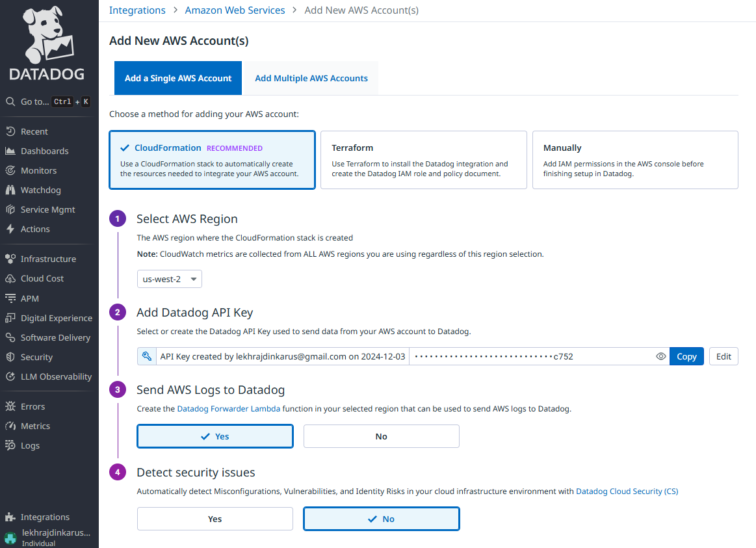Viewport: 756px width, 548px height.
Task: Click the Go to... search box
Action: 49,101
